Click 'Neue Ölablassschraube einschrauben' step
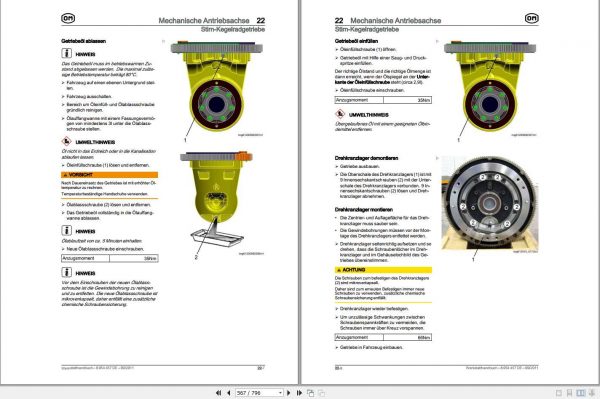This screenshot has width=600, height=399. [105, 249]
